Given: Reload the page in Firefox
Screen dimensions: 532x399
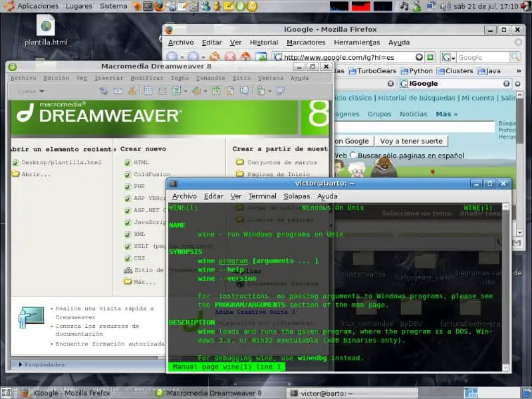Looking at the screenshot, I should [214, 57].
